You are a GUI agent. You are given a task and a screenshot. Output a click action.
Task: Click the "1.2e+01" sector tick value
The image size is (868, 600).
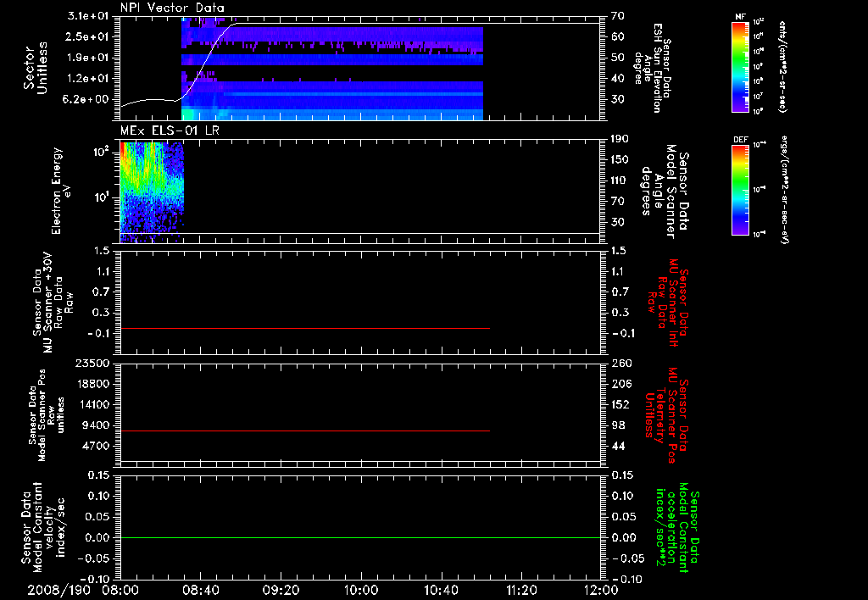(88, 79)
